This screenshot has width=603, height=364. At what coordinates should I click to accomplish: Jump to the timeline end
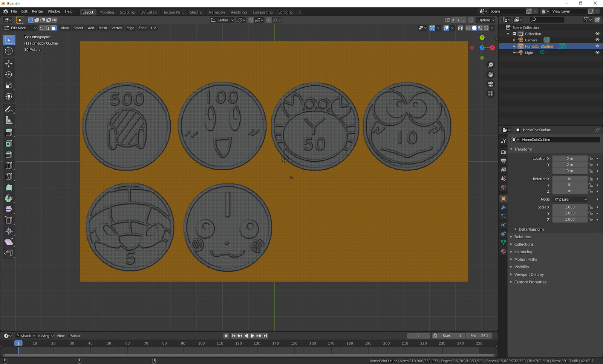(265, 336)
